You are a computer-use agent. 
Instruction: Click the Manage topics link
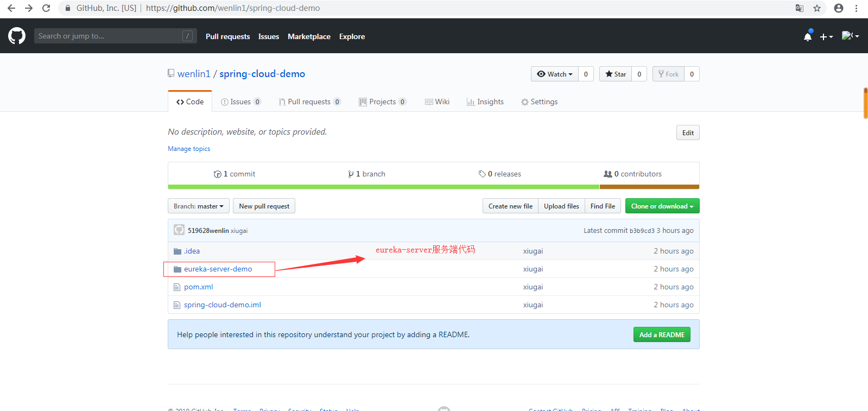pos(189,149)
